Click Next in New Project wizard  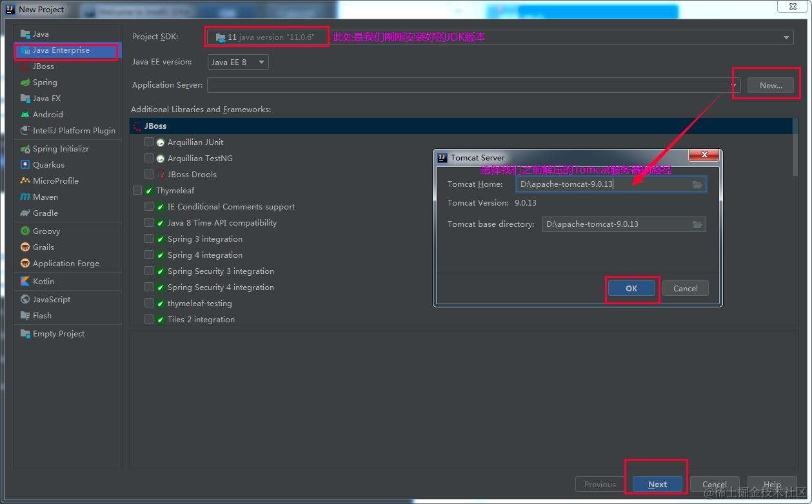point(658,485)
